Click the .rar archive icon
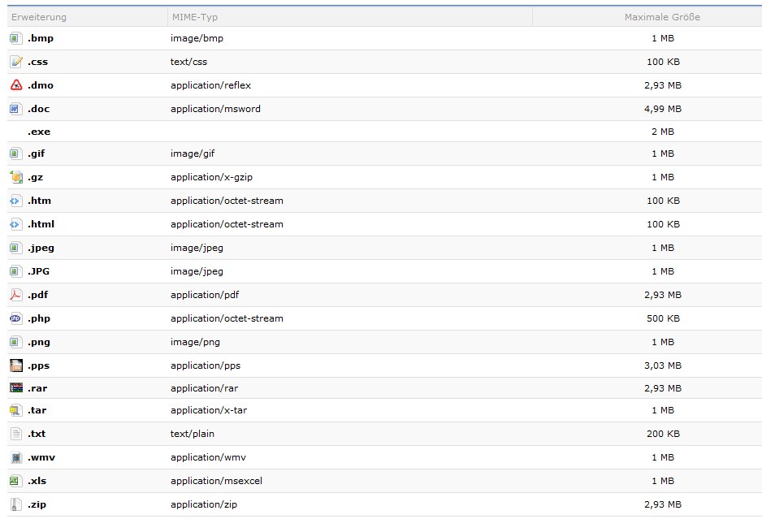The width and height of the screenshot is (762, 532). click(15, 388)
